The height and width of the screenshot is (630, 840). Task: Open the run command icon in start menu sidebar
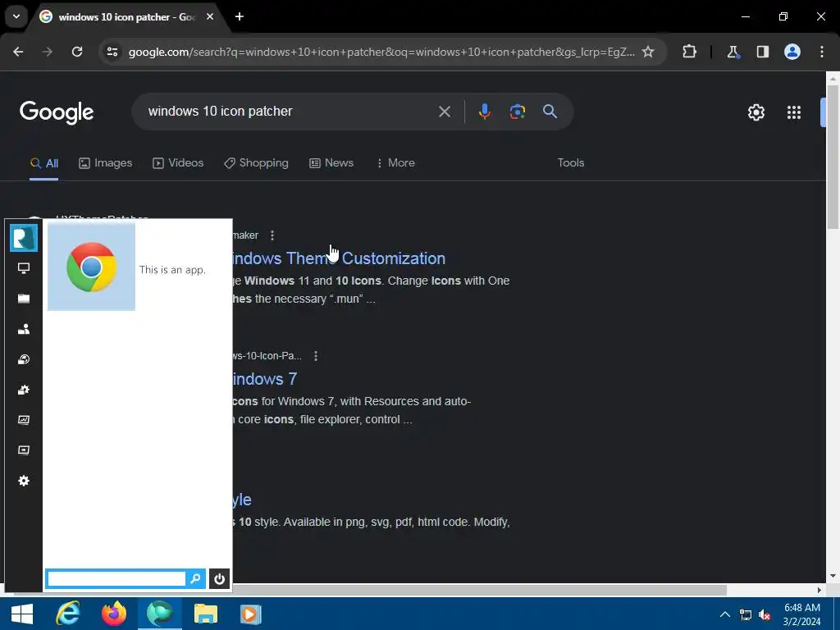[x=24, y=450]
